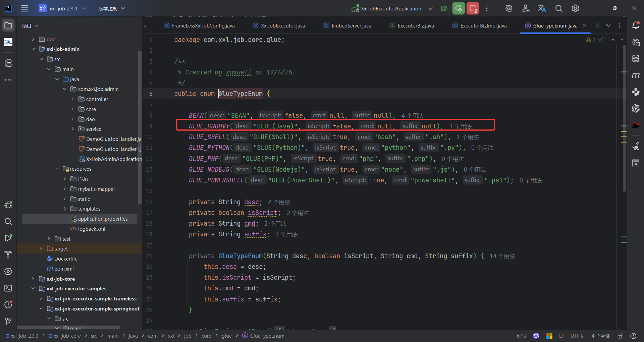Open the AI Assistant chat panel
The image size is (644, 342).
(x=636, y=42)
